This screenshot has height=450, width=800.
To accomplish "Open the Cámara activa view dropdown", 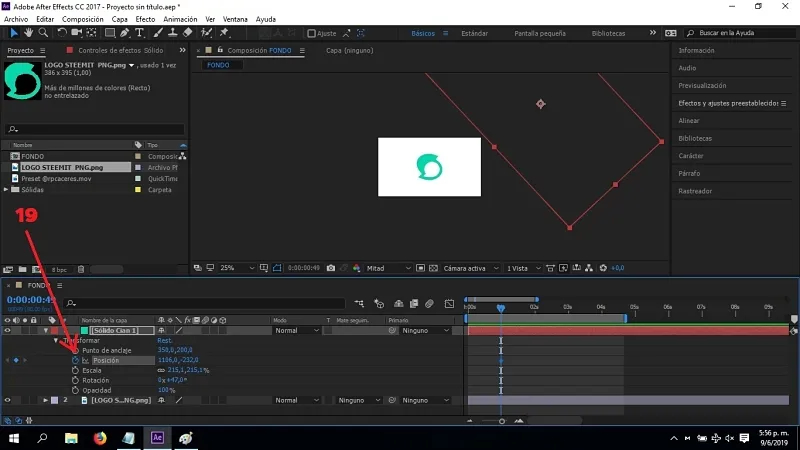I will (466, 268).
